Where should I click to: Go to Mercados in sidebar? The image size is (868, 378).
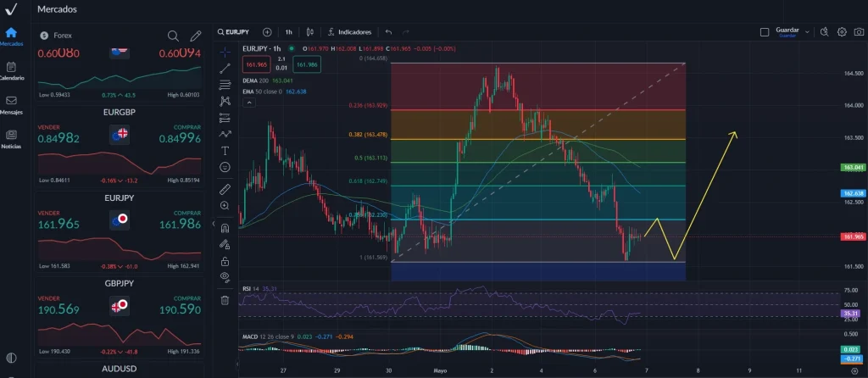[x=11, y=36]
